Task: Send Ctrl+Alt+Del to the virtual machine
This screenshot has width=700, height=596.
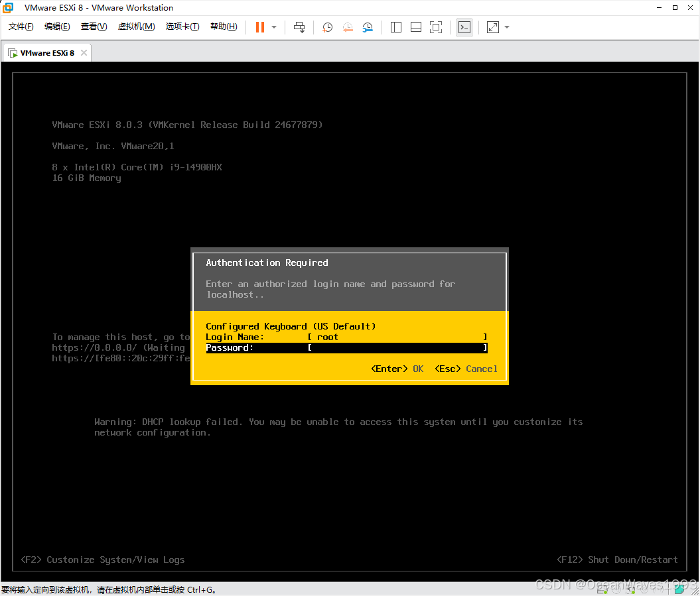Action: click(299, 27)
